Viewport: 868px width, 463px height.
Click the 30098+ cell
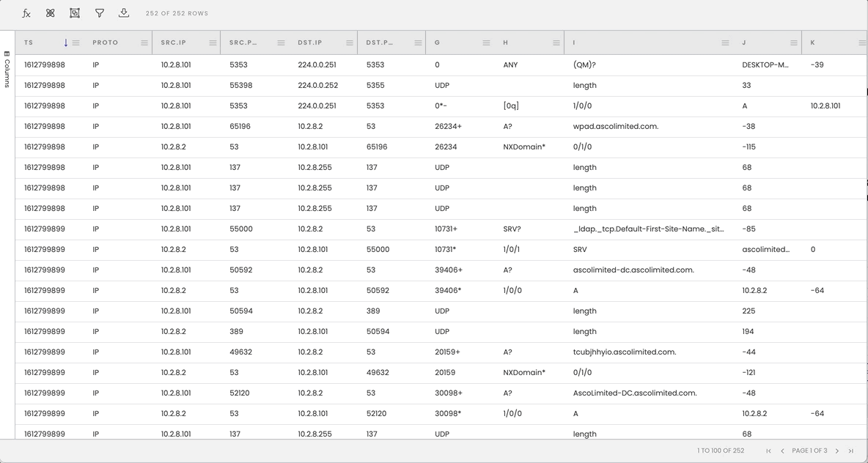coord(449,393)
